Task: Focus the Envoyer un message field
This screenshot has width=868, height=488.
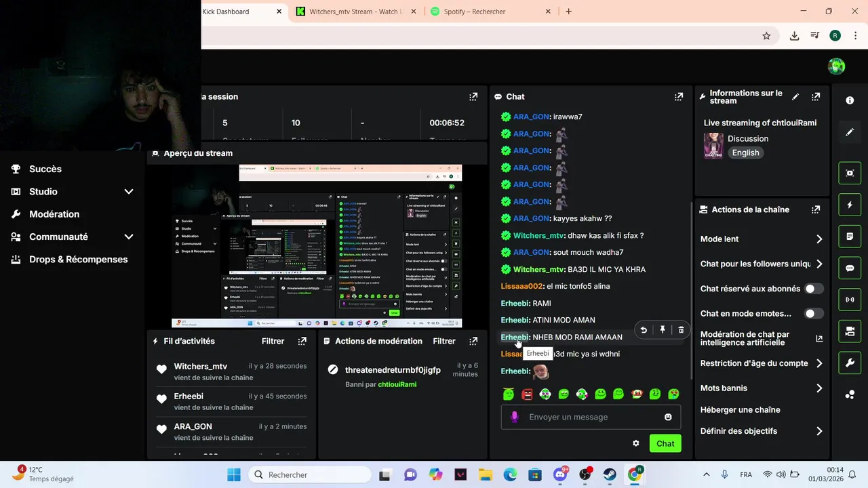Action: pos(591,417)
